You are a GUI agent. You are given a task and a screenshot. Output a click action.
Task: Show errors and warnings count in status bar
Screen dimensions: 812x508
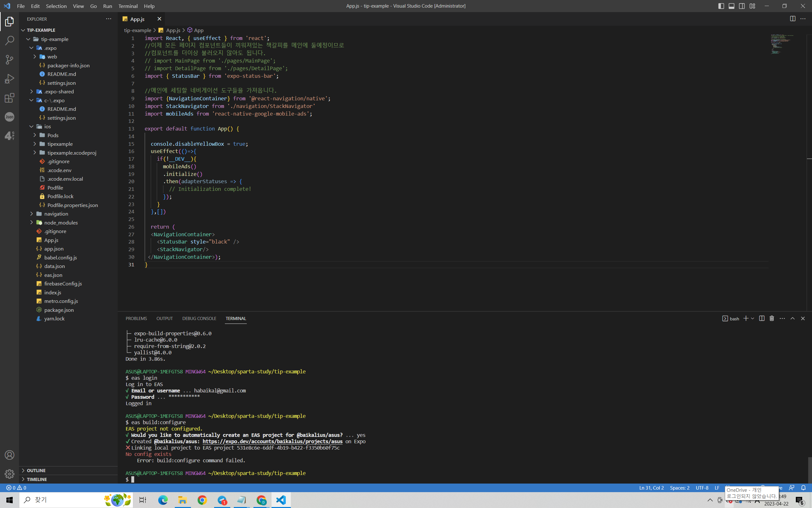(16, 487)
